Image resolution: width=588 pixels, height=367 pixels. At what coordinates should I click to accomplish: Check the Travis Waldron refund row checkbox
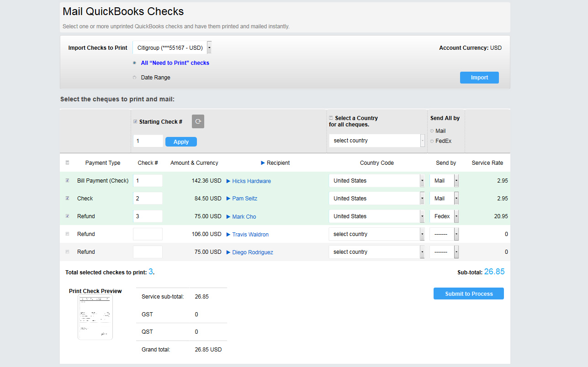coord(68,234)
